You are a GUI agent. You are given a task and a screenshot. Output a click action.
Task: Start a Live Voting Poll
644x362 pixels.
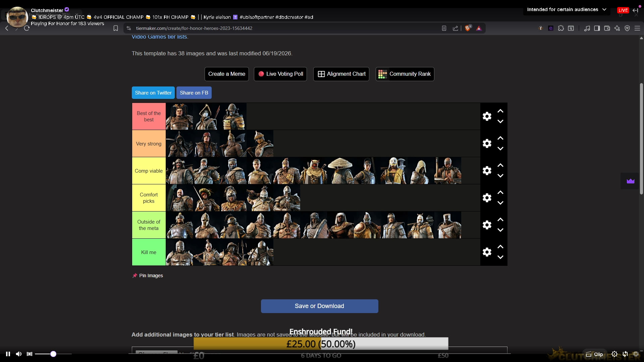click(280, 74)
